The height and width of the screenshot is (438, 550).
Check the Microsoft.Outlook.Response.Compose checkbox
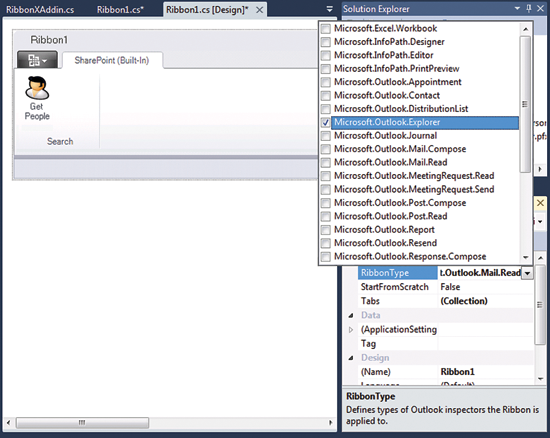click(x=326, y=256)
